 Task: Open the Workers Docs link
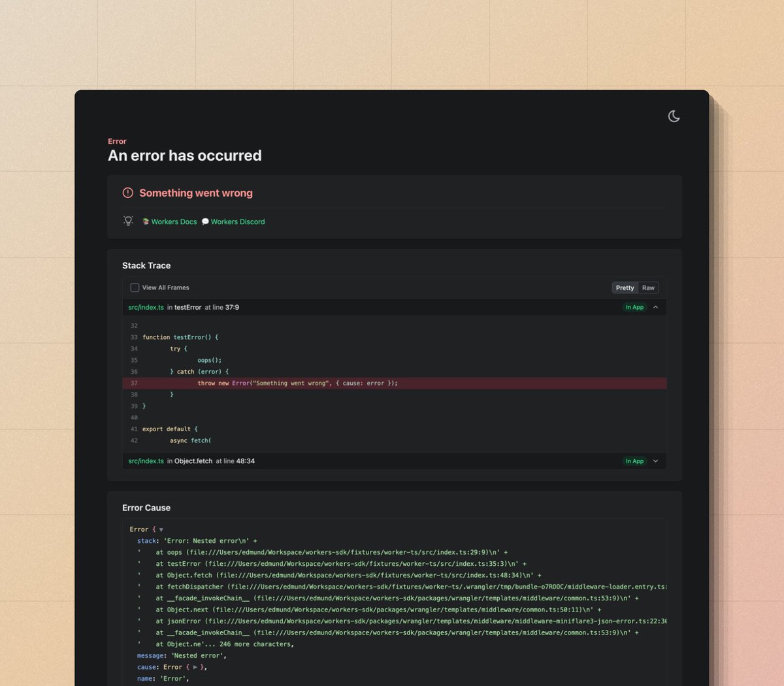173,221
